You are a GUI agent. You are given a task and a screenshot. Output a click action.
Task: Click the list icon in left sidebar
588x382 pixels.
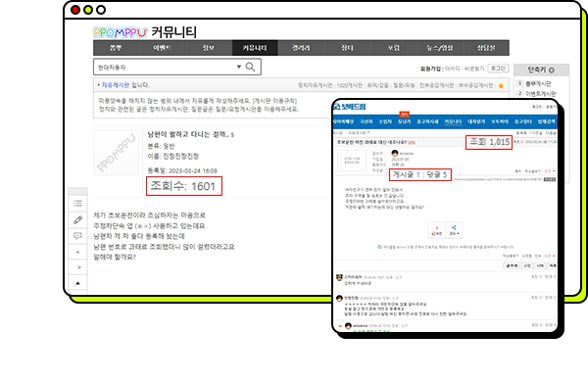[78, 203]
